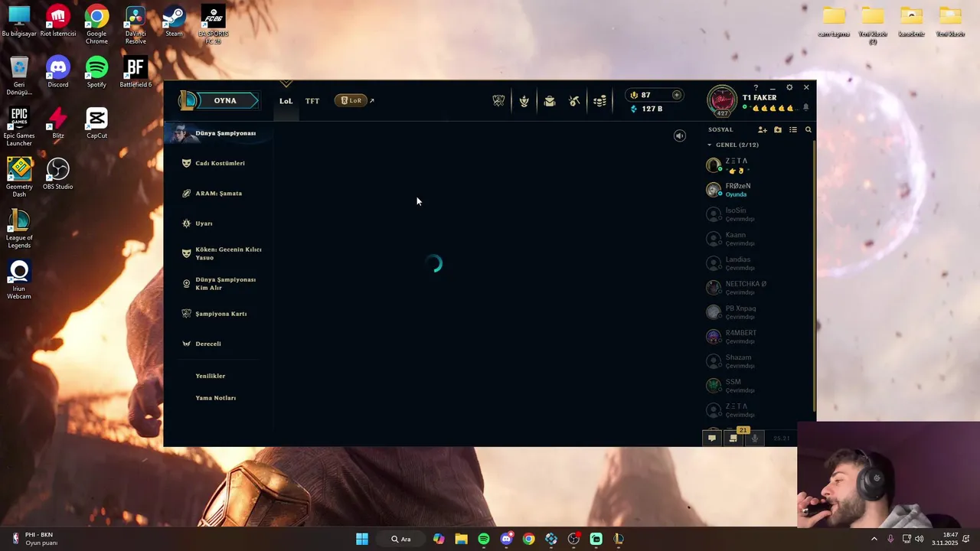The image size is (980, 551).
Task: Open DaVinci Resolve desktop shortcut
Action: pos(136,25)
